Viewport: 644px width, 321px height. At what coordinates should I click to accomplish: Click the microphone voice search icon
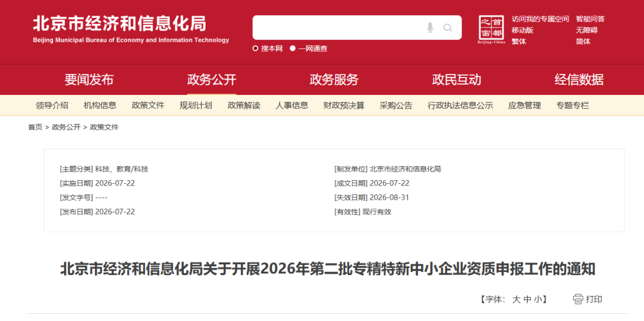tap(430, 27)
